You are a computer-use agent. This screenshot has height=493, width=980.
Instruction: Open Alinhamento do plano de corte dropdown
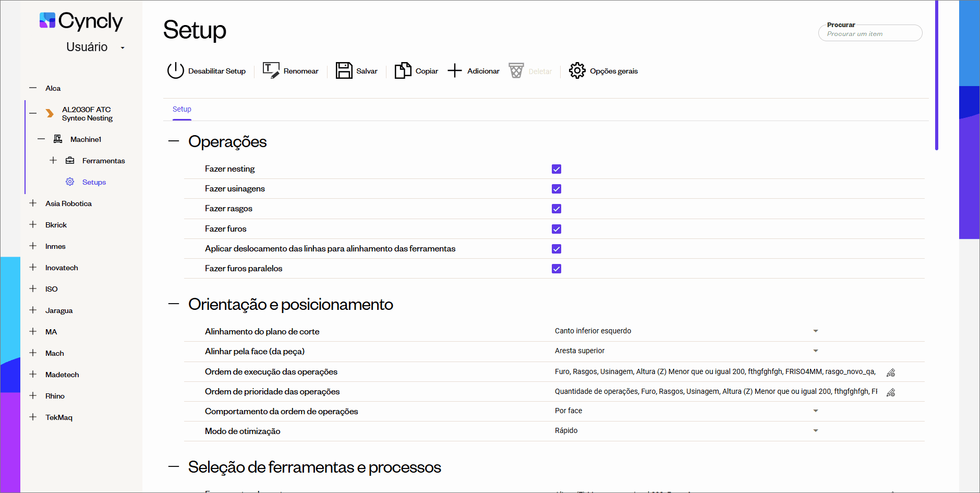pos(815,331)
